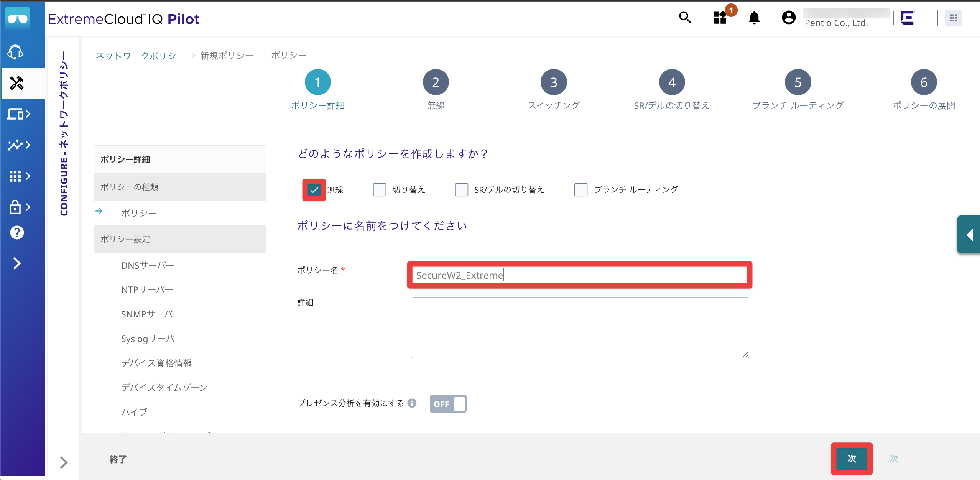This screenshot has width=980, height=480.
Task: Check the SR/デルの切り替え checkbox
Action: [x=462, y=190]
